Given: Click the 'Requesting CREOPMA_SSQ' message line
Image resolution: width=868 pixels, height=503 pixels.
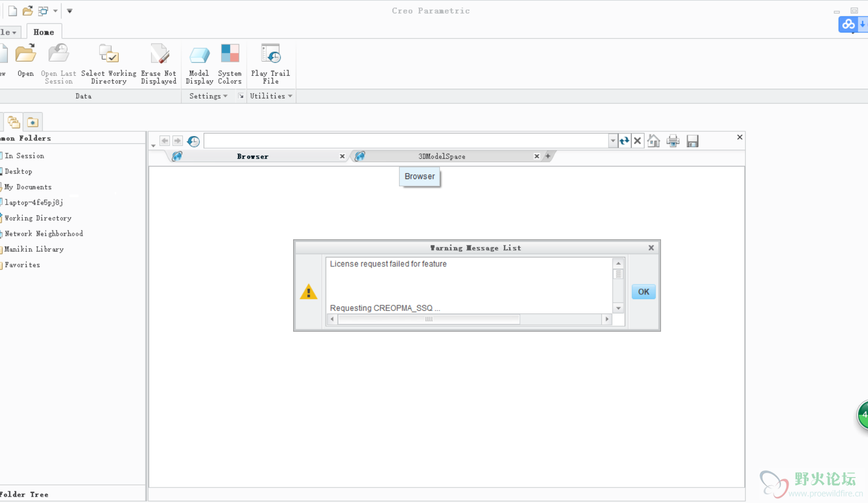Looking at the screenshot, I should (x=384, y=308).
